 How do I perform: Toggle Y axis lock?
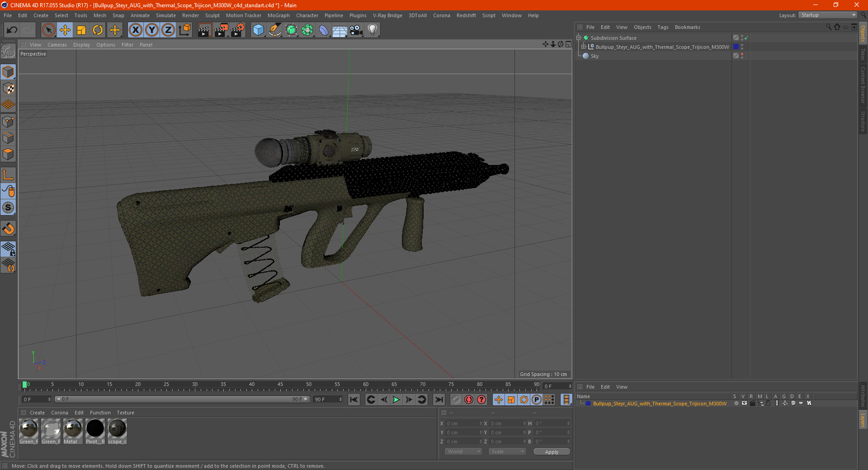152,30
